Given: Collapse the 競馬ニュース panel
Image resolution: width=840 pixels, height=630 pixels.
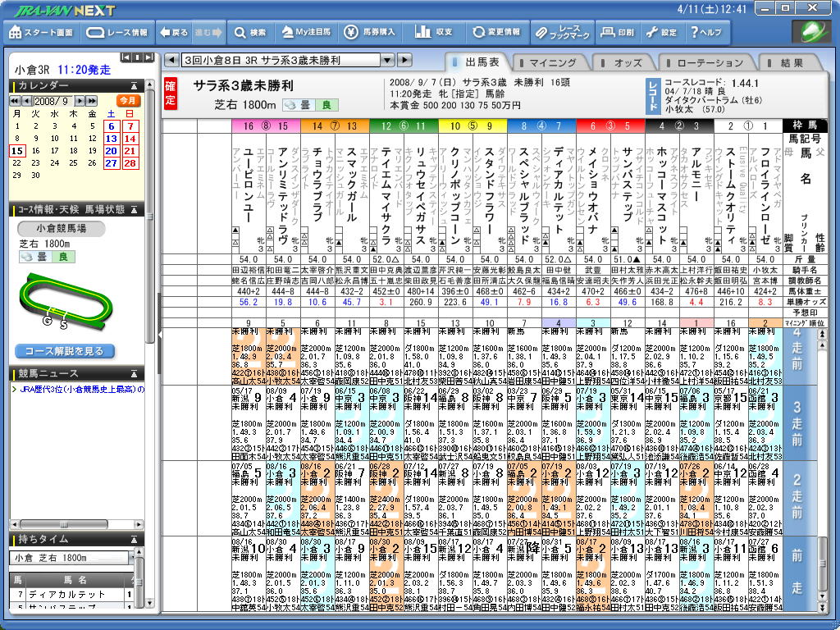Looking at the screenshot, I should [x=135, y=373].
